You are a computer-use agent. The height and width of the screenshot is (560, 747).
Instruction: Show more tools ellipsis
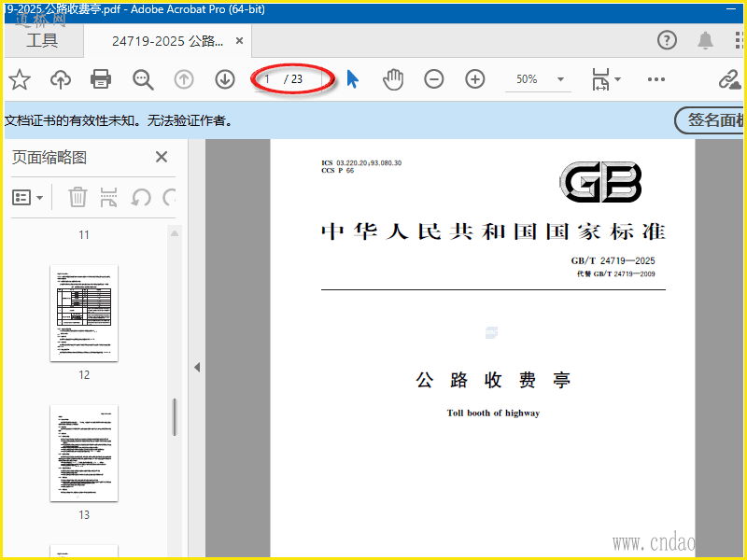[x=656, y=79]
